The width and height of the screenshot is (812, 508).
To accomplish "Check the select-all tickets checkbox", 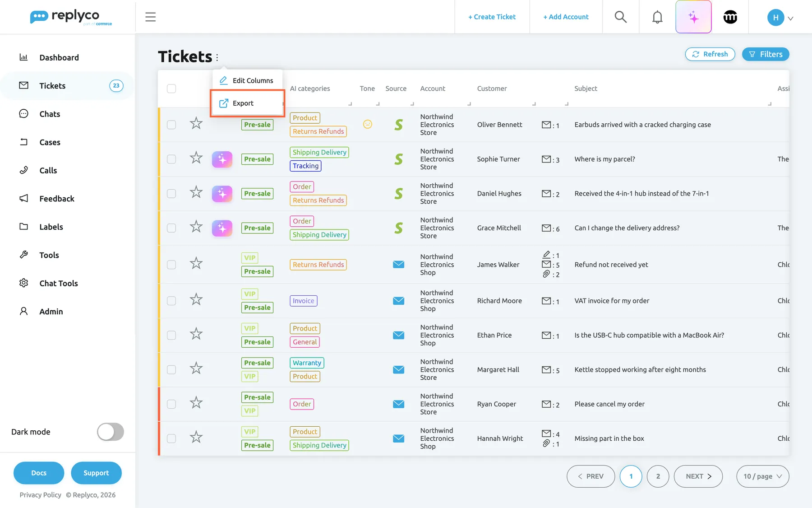I will [171, 89].
